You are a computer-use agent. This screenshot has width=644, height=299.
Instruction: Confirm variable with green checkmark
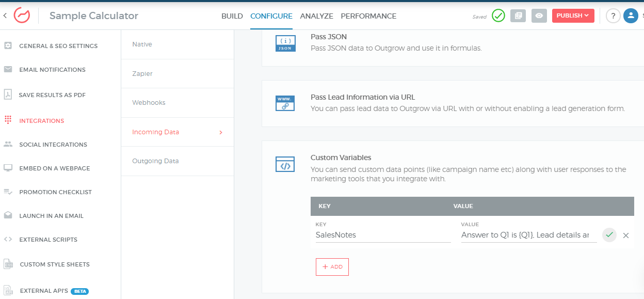[609, 235]
